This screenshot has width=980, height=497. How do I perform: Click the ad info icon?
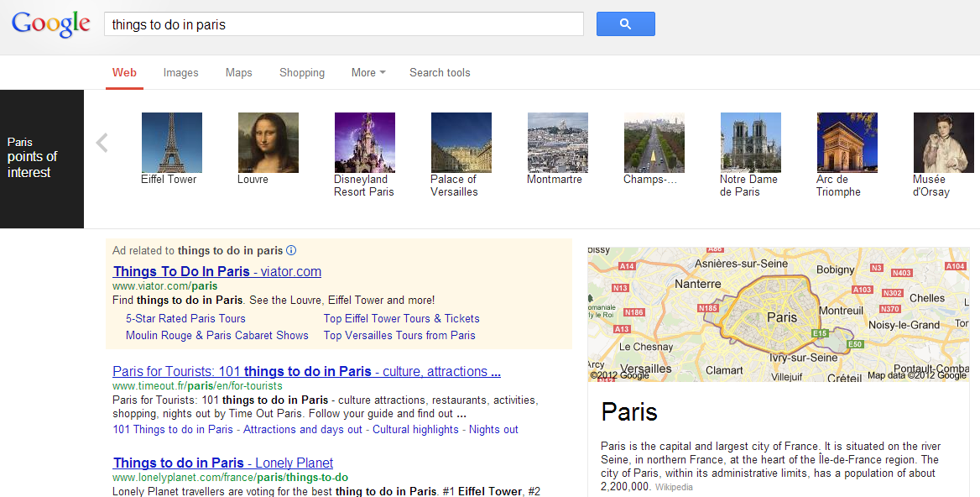[291, 251]
